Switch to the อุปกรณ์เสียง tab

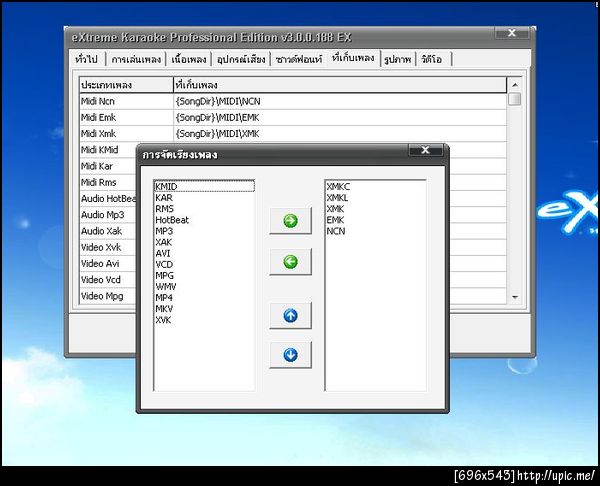click(x=241, y=59)
